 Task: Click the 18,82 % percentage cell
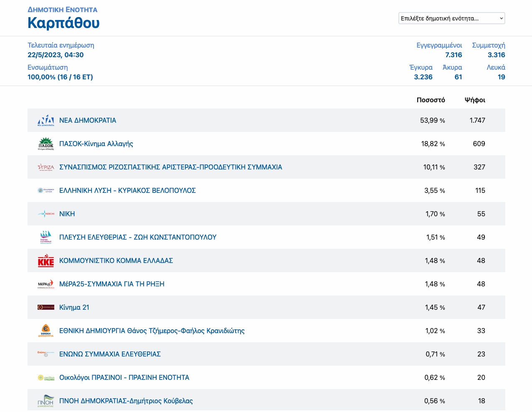pos(433,144)
